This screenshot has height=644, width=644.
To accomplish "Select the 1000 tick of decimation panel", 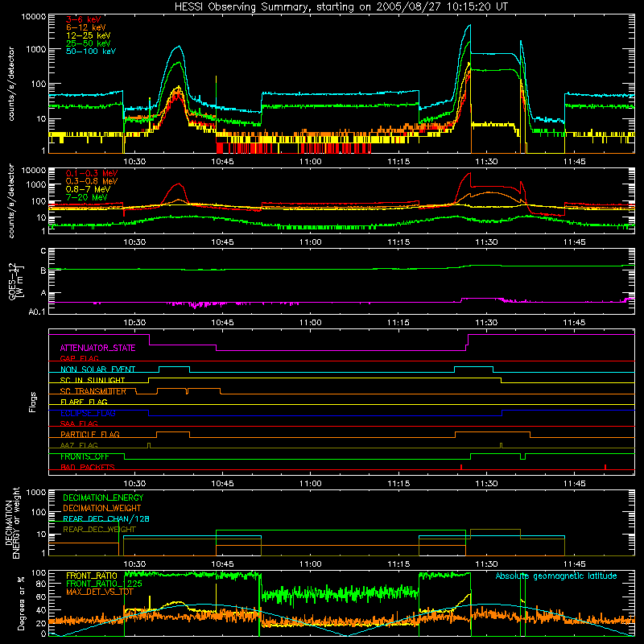I will (x=36, y=492).
